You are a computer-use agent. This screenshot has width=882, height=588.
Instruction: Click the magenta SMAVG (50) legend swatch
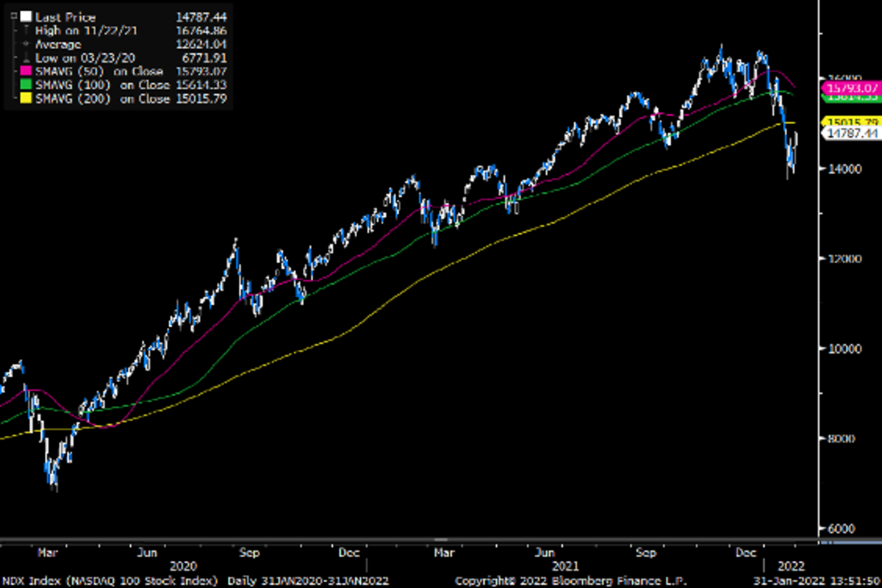(26, 71)
